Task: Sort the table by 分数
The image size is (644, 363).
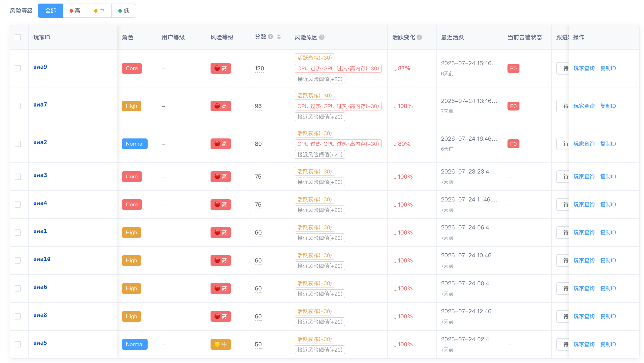Action: pyautogui.click(x=279, y=37)
